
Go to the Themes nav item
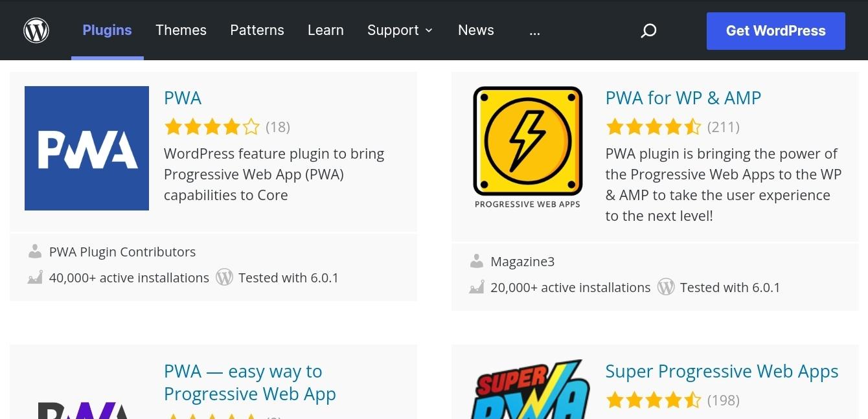point(181,30)
